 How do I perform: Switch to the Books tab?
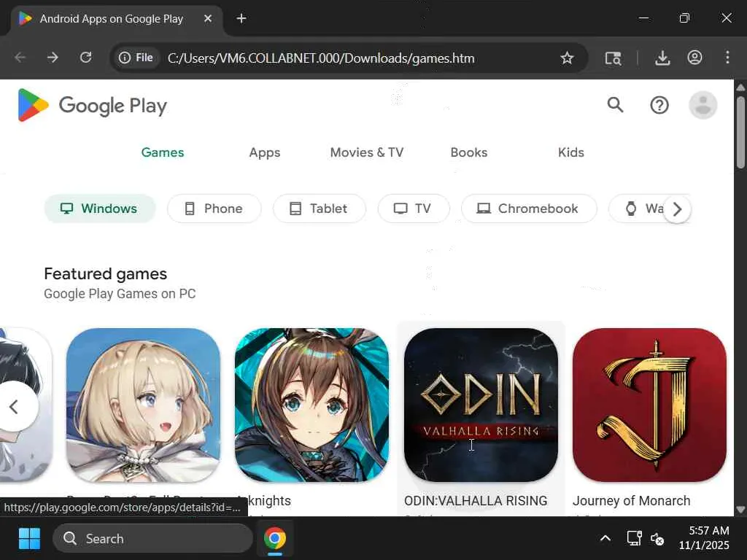pyautogui.click(x=469, y=152)
